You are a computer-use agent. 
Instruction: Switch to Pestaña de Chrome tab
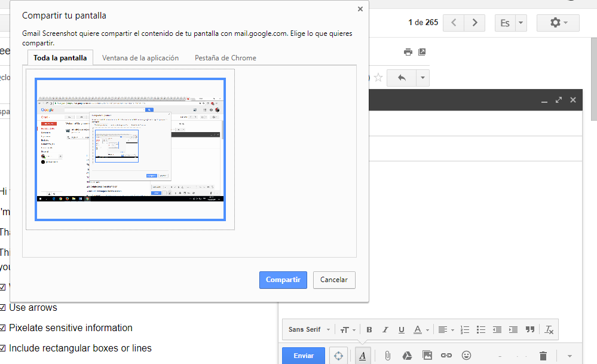pyautogui.click(x=225, y=58)
